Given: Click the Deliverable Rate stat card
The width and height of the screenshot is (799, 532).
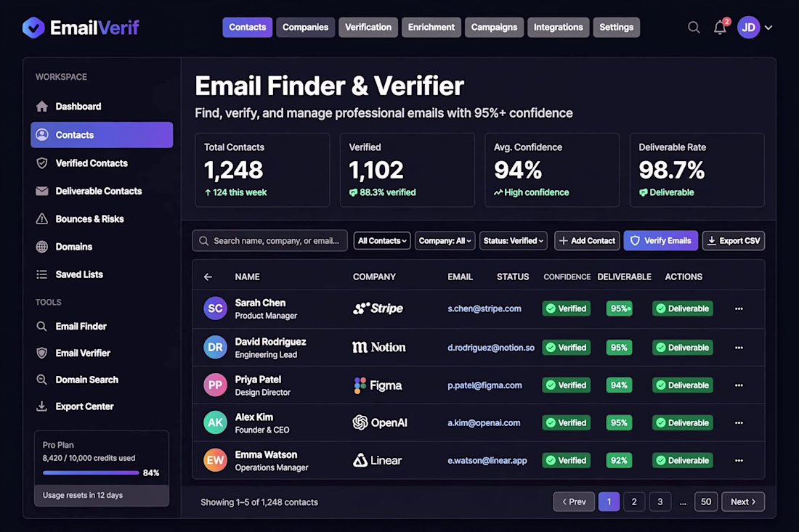Looking at the screenshot, I should click(697, 170).
